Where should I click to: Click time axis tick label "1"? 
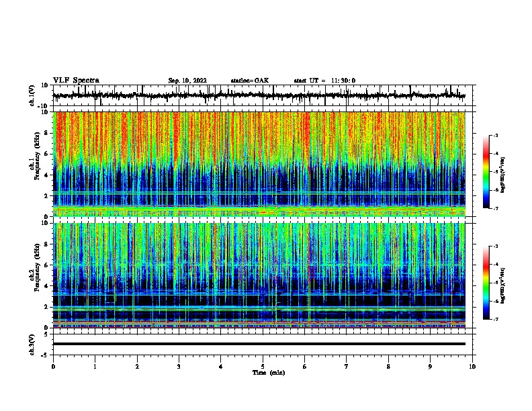(x=95, y=367)
